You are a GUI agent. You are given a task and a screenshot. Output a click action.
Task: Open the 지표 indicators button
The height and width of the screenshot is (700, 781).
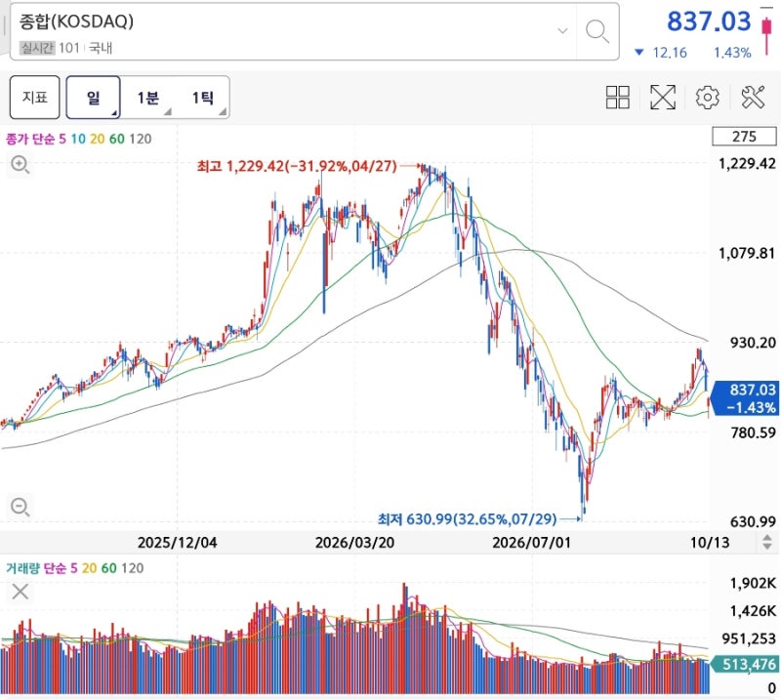tap(35, 98)
